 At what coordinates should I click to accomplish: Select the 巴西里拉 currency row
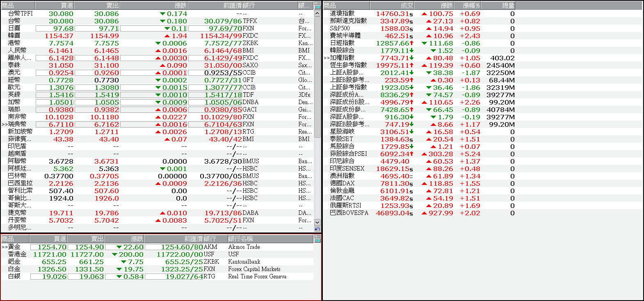click(157, 183)
